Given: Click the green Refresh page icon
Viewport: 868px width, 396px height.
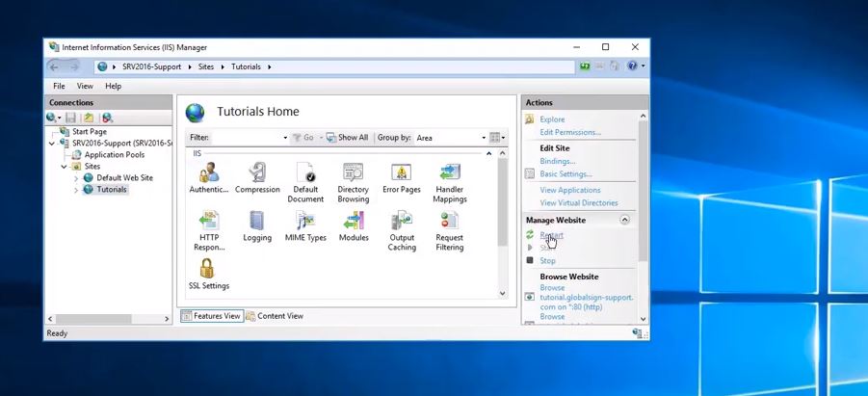Looking at the screenshot, I should pos(585,66).
